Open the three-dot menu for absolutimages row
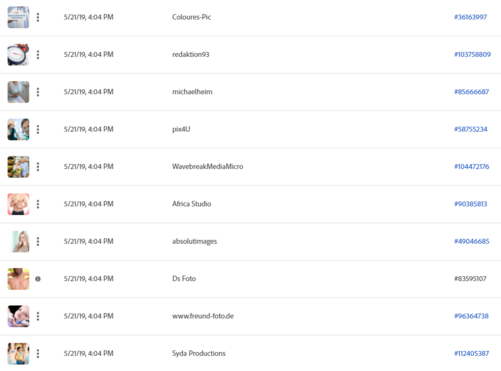The height and width of the screenshot is (371, 501). 38,241
